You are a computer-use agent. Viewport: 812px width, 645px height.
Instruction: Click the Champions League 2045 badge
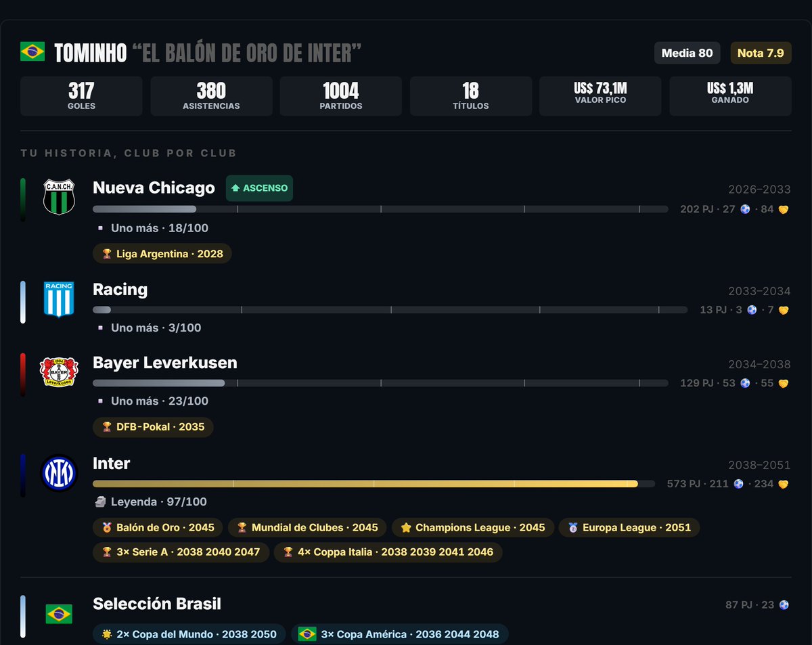(473, 527)
